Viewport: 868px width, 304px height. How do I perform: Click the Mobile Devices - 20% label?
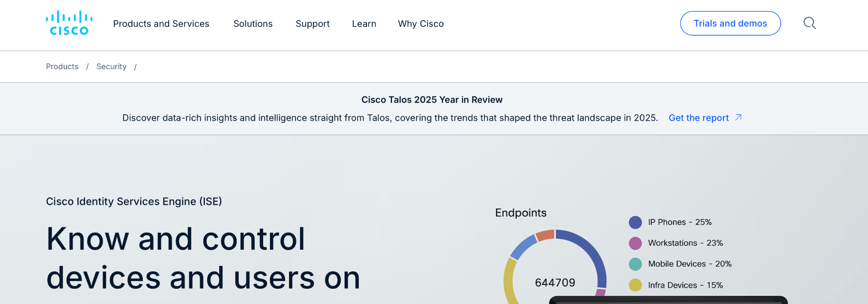(x=690, y=264)
